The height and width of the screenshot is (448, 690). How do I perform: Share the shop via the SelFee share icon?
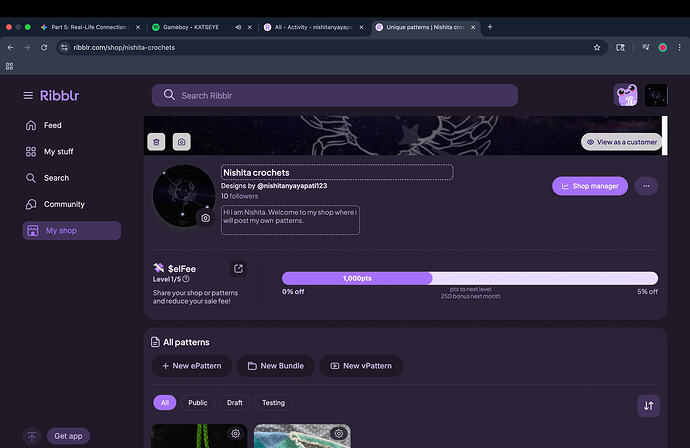[238, 268]
